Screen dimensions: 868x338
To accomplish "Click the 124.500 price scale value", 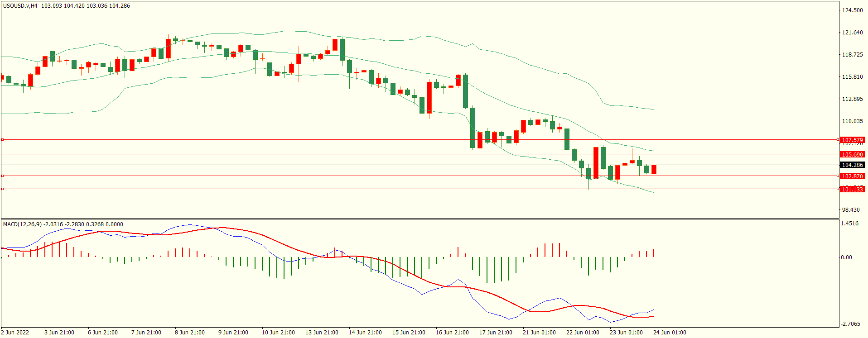I will click(852, 10).
